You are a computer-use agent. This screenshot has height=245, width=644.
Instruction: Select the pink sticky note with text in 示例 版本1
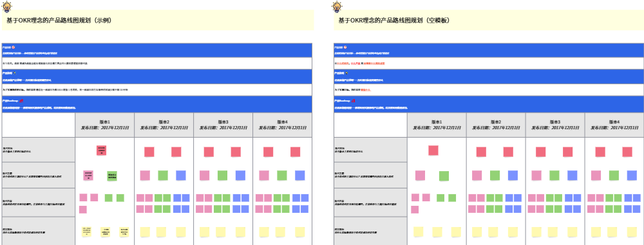(88, 176)
